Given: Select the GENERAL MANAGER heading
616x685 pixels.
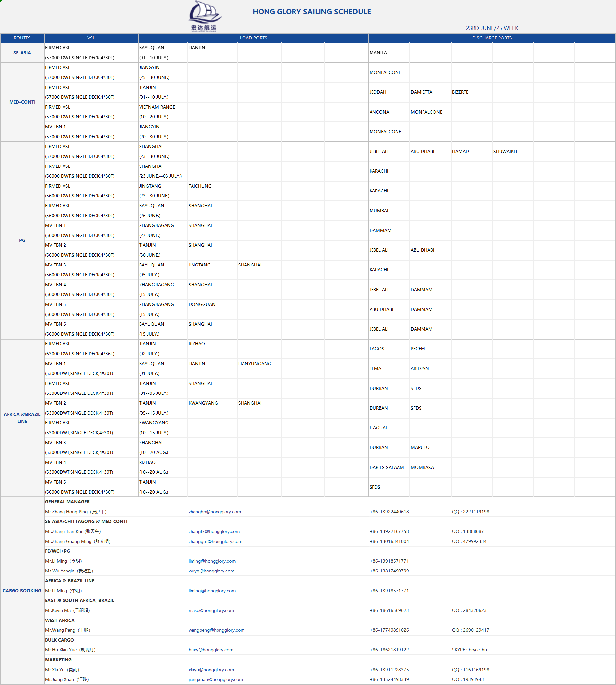Looking at the screenshot, I should 67,502.
